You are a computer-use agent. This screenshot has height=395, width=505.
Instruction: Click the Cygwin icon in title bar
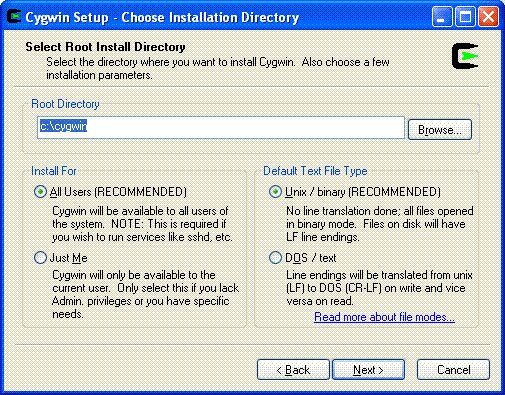point(14,17)
